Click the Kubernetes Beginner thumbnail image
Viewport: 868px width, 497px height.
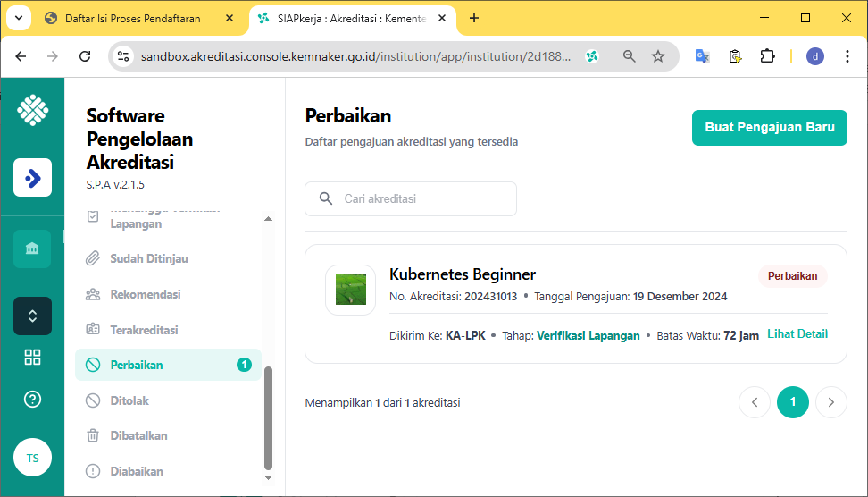pos(351,291)
